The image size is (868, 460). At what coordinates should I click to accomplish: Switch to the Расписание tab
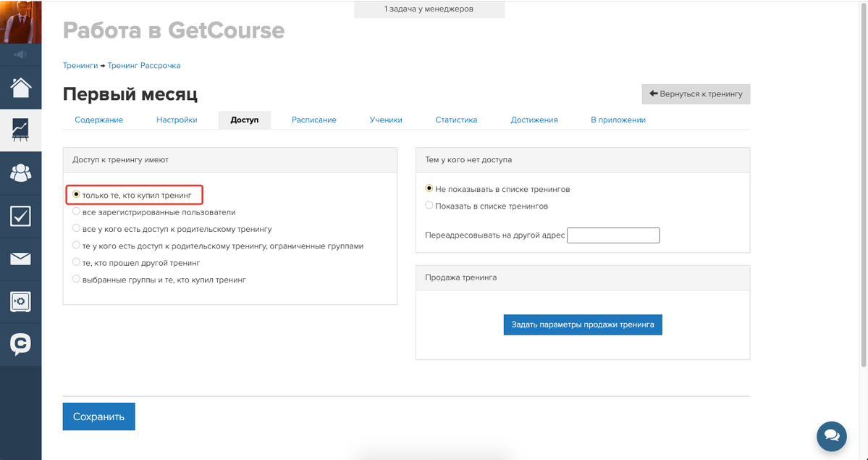pos(313,120)
